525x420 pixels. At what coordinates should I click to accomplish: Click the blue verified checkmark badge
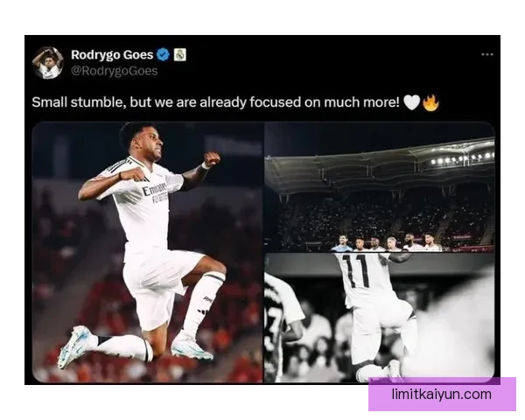[x=163, y=54]
